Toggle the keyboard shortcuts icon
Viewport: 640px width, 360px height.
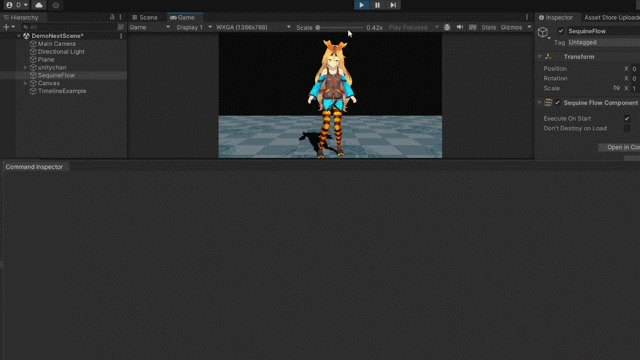(x=472, y=27)
